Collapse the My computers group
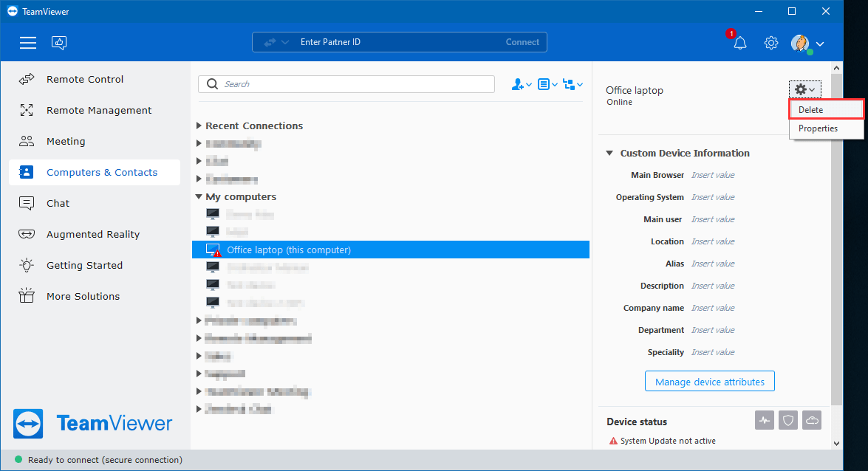868x471 pixels. (x=199, y=197)
